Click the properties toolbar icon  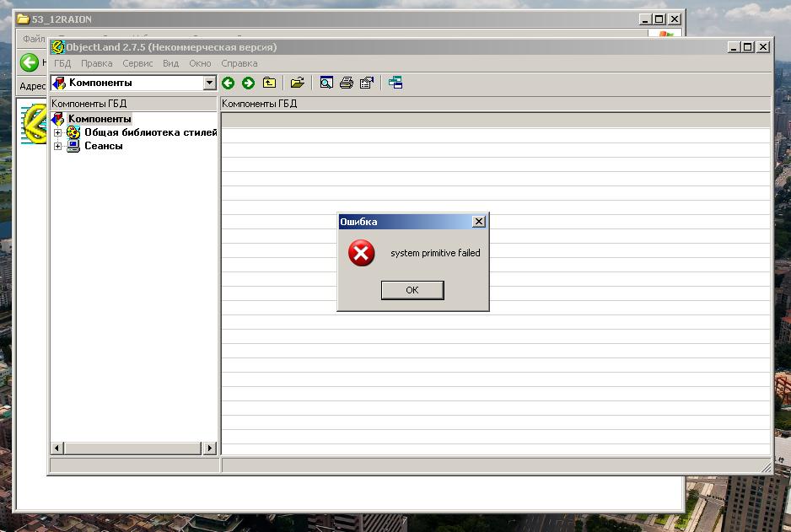(366, 83)
